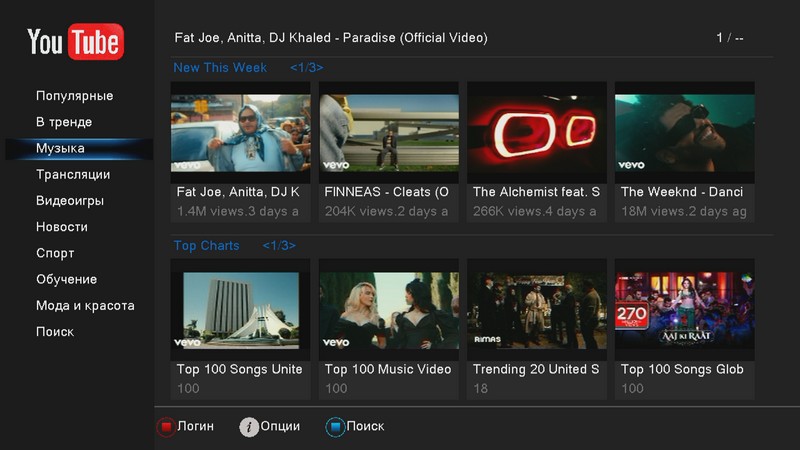This screenshot has height=450, width=800.
Task: Open Top 100 Songs Glob playlist thumbnail
Action: (x=685, y=310)
